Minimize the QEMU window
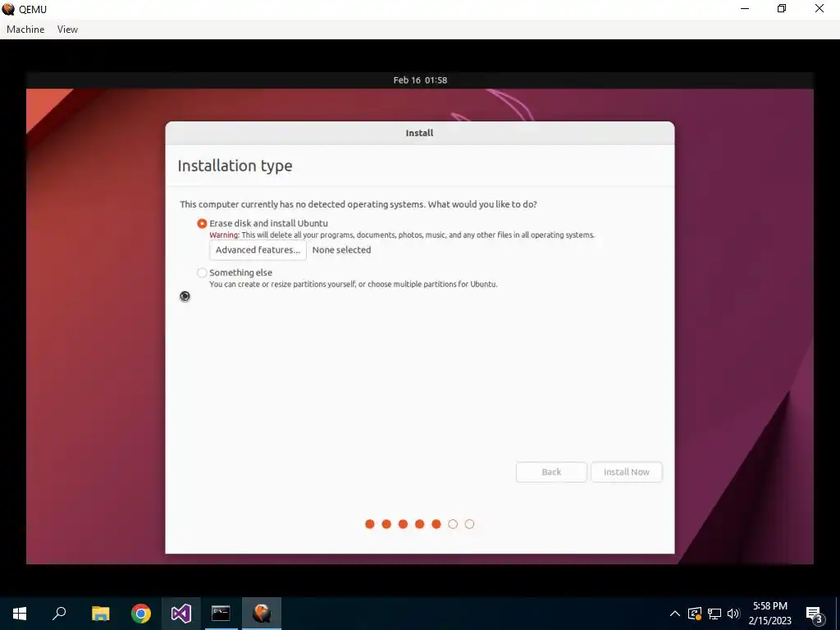 [745, 8]
